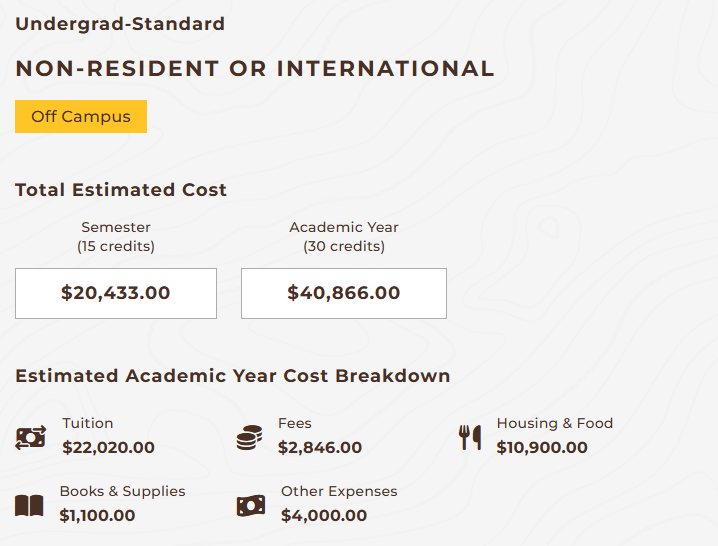Click the Fees amount $2,846.00
This screenshot has width=718, height=546.
pos(320,448)
